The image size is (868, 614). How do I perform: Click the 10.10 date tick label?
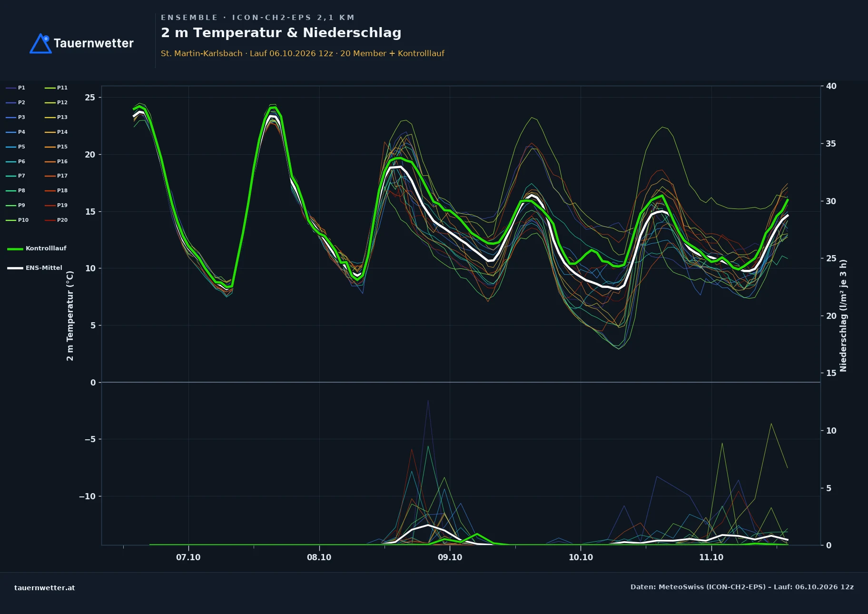click(581, 557)
